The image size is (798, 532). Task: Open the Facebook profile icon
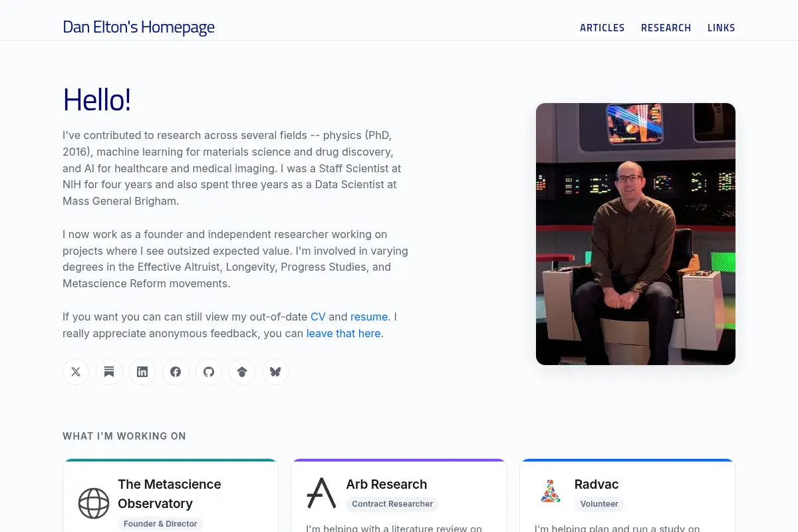[176, 372]
